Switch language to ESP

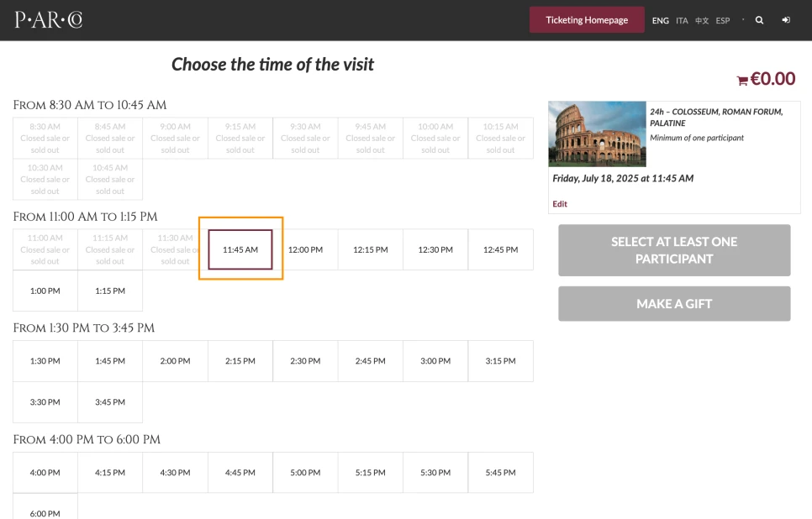723,21
